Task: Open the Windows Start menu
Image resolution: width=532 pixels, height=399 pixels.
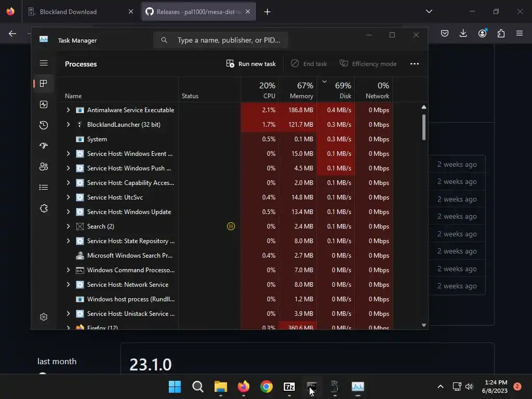Action: (175, 387)
